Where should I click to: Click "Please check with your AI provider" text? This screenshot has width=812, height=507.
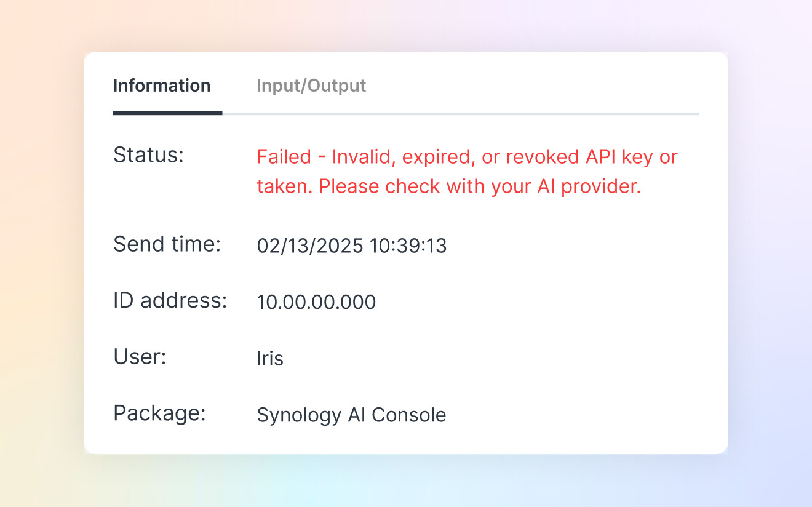click(480, 186)
